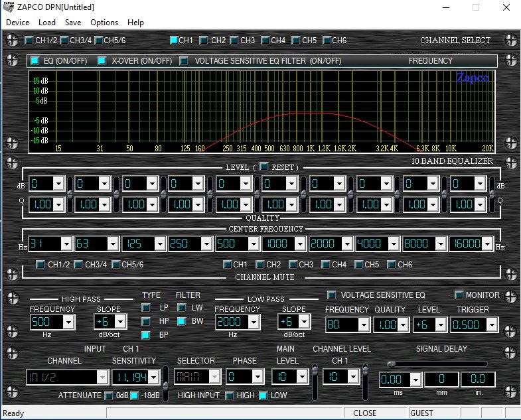Select LP crossover type
The width and height of the screenshot is (521, 420).
[x=145, y=308]
